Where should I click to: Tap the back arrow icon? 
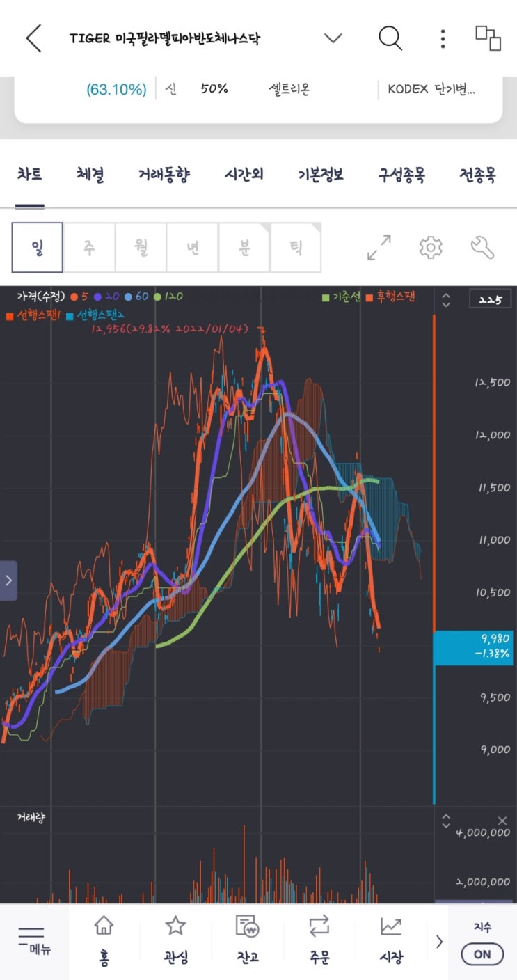tap(33, 38)
